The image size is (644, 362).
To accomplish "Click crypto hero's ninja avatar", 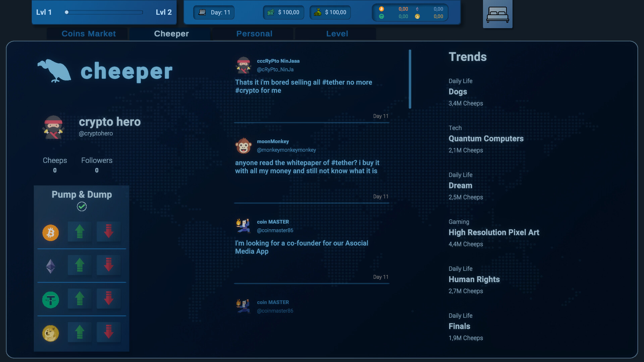I will tap(54, 127).
